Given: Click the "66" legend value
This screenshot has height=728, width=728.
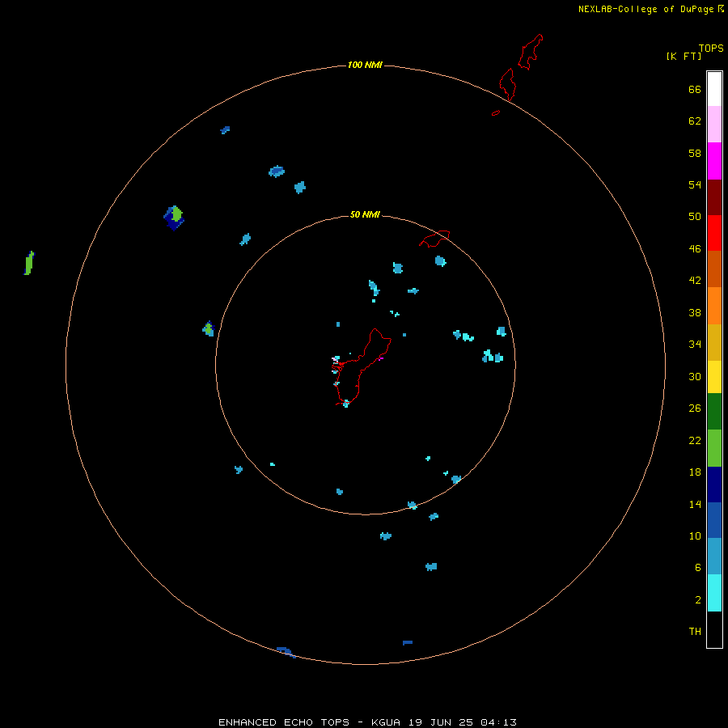Looking at the screenshot, I should (695, 89).
